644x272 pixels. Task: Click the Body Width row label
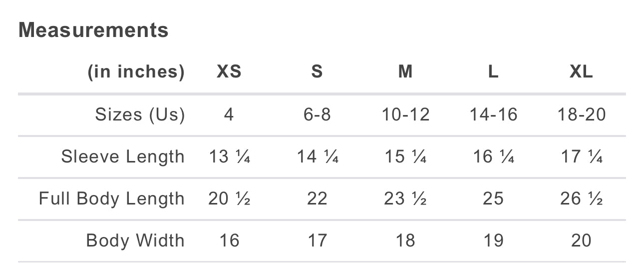[x=135, y=241]
